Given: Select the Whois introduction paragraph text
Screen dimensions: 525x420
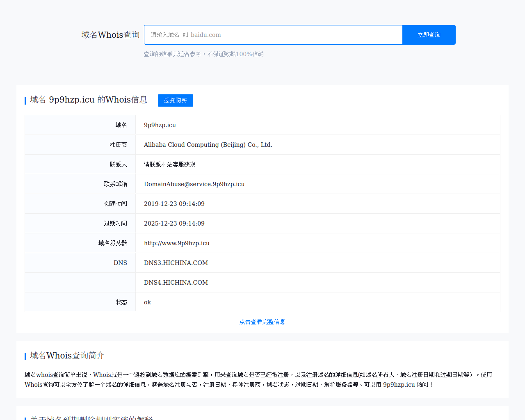Looking at the screenshot, I should [258, 380].
